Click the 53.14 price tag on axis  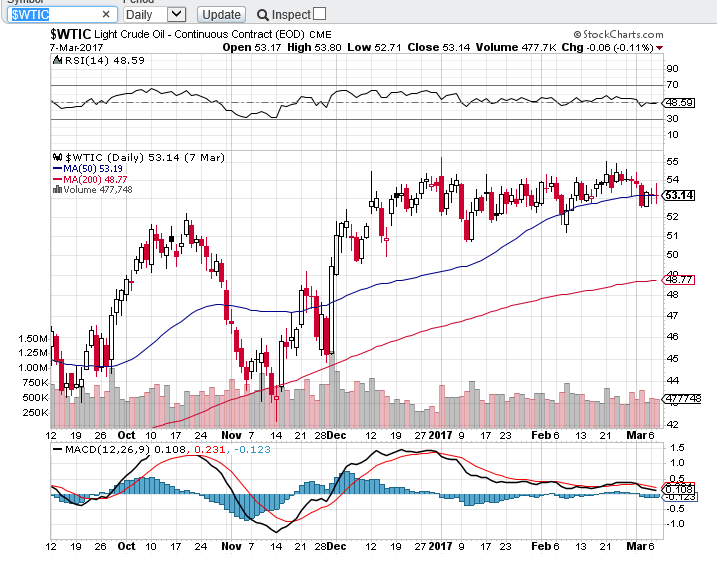point(680,195)
